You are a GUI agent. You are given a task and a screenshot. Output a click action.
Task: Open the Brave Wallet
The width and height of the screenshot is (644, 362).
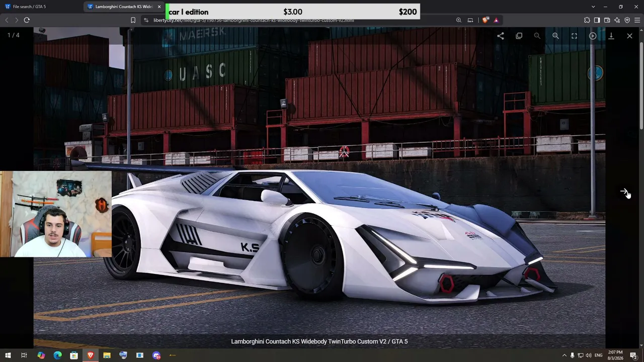(607, 20)
